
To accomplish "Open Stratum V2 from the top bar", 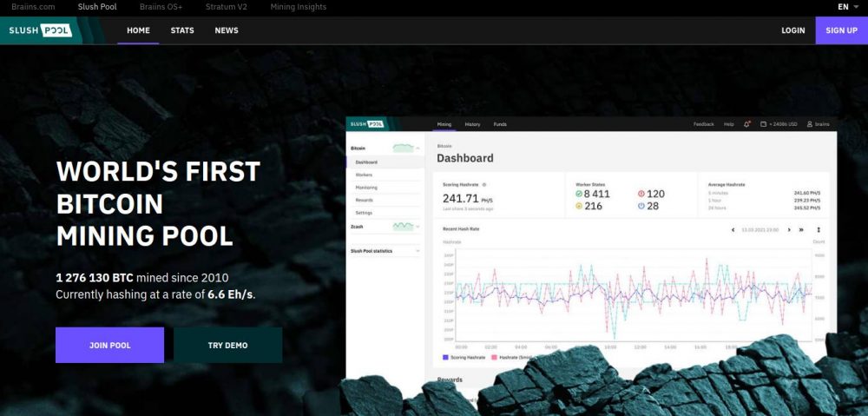I will (227, 7).
